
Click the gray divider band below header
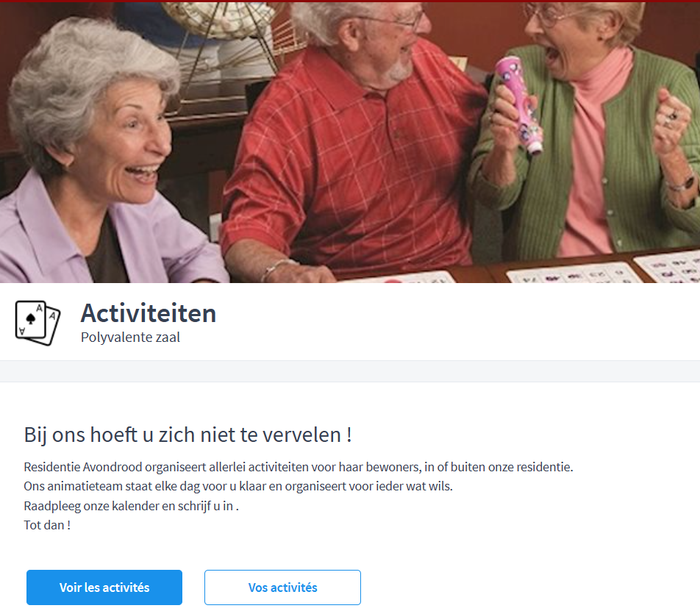coord(350,371)
